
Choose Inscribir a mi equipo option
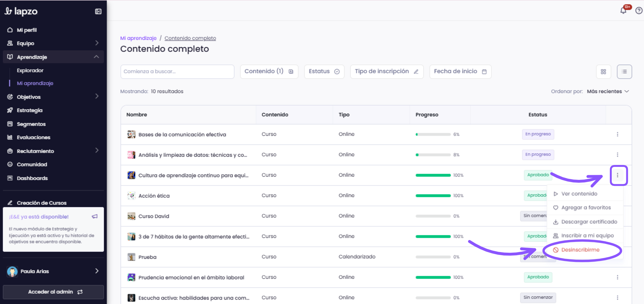click(585, 236)
